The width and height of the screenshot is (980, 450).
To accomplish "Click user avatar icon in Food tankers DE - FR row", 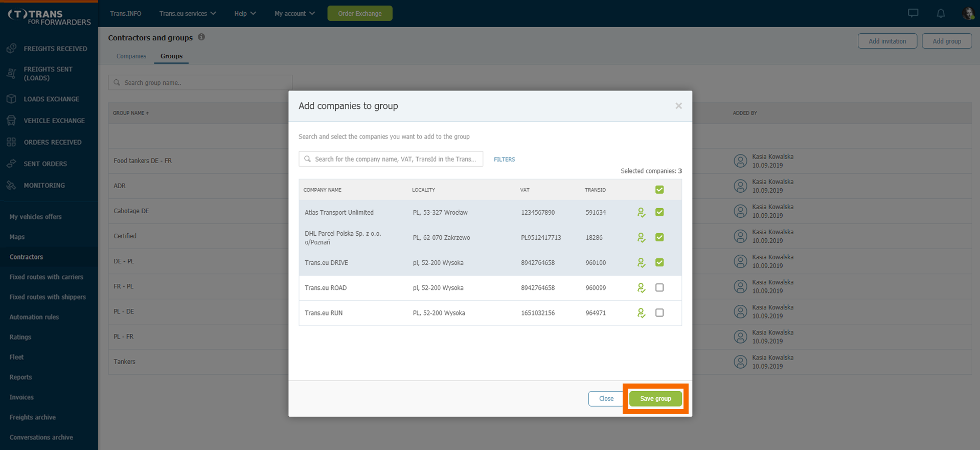I will click(740, 161).
